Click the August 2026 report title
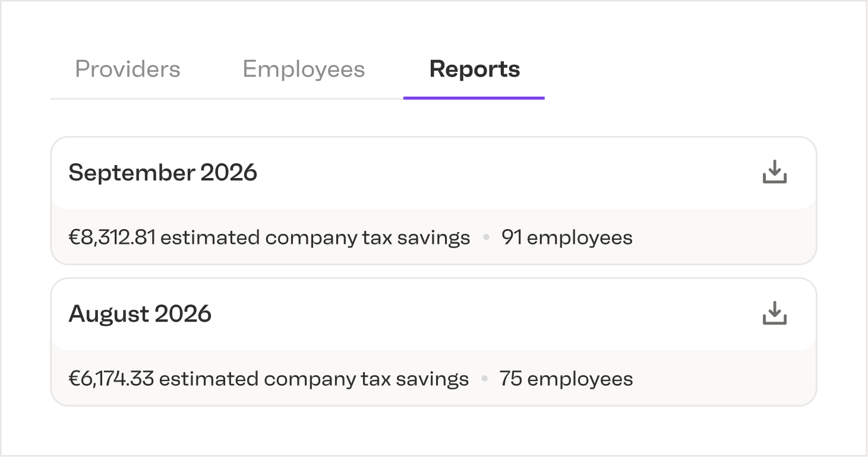 tap(140, 313)
